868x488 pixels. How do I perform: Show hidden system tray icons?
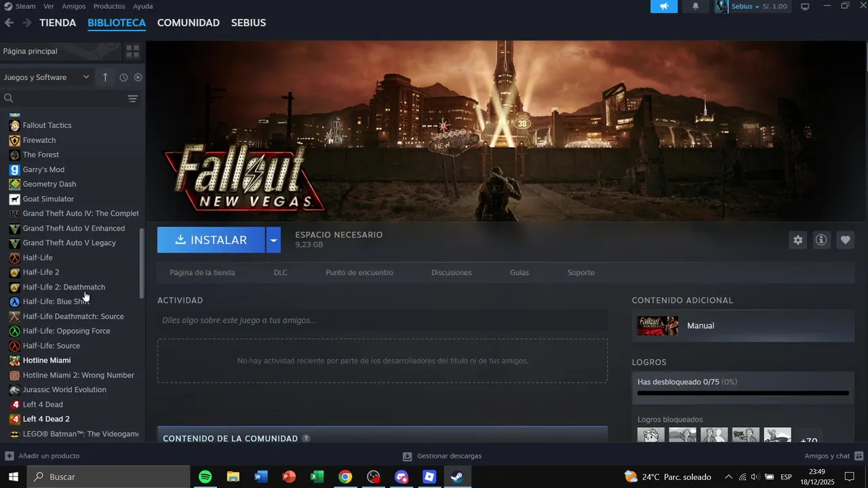coord(728,477)
